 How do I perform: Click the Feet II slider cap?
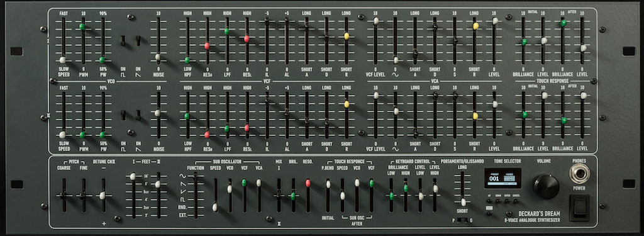(x=158, y=184)
